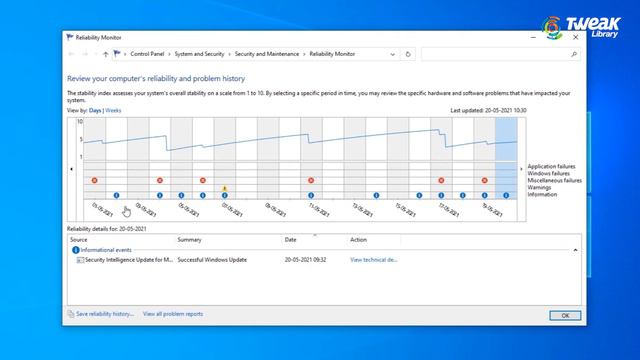
Task: Open View all problem reports
Action: pos(173,314)
